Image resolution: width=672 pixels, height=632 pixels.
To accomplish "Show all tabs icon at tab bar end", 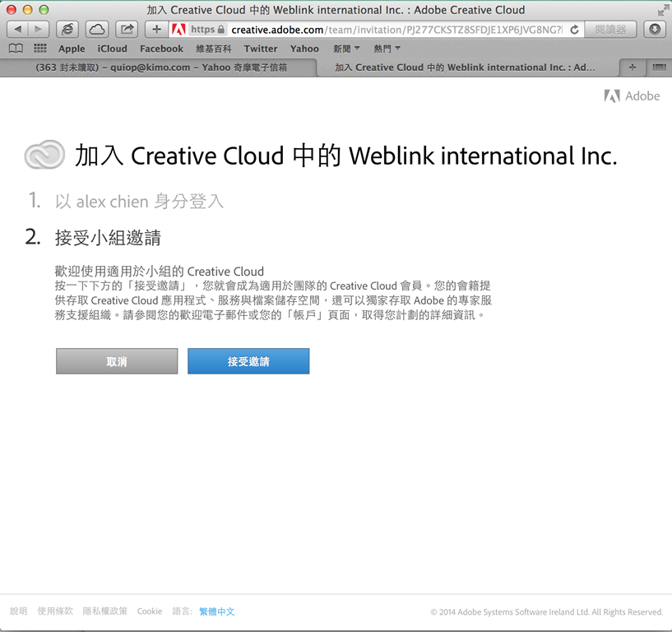I will click(659, 67).
